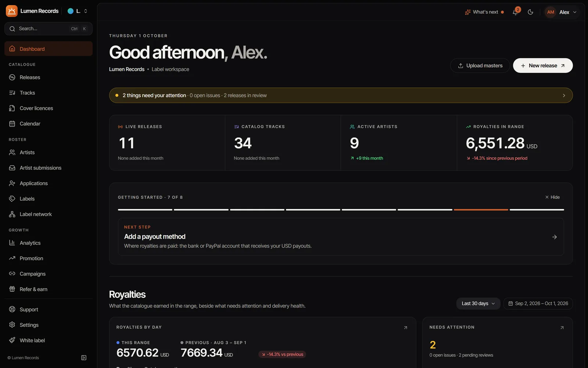Open the Dashboard menu item
The height and width of the screenshot is (368, 588).
click(49, 49)
